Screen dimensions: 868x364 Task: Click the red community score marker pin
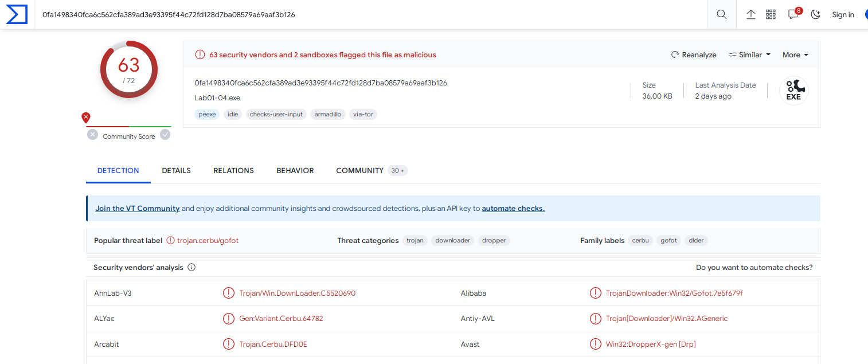point(86,118)
